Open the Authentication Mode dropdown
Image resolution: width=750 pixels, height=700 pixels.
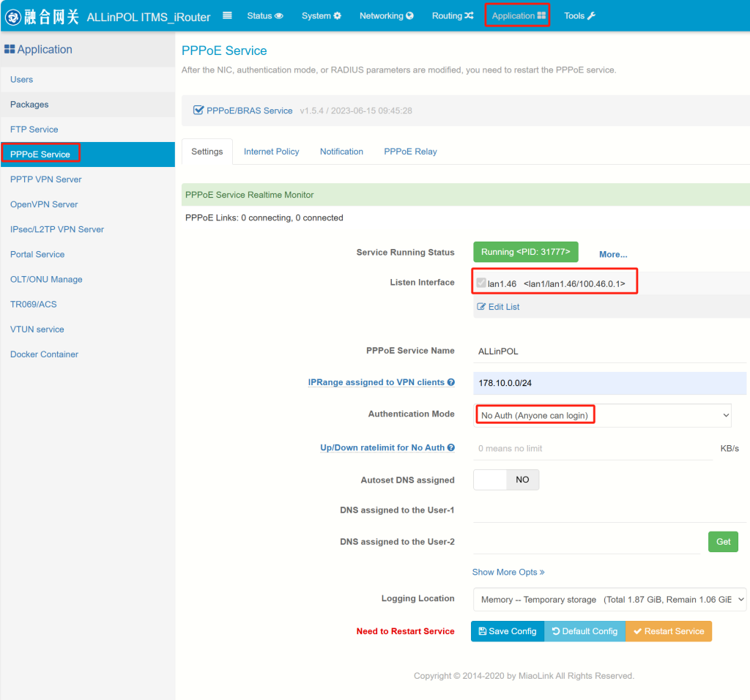click(603, 415)
